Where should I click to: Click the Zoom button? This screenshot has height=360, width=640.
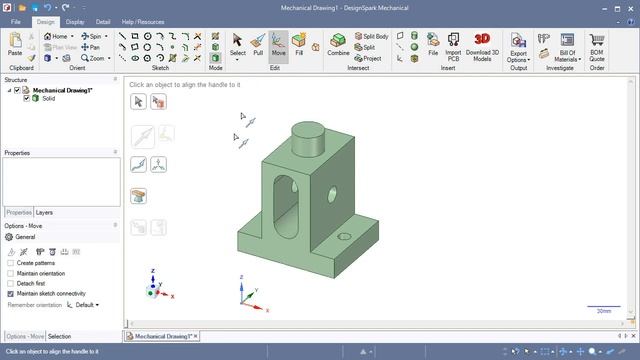coord(93,58)
